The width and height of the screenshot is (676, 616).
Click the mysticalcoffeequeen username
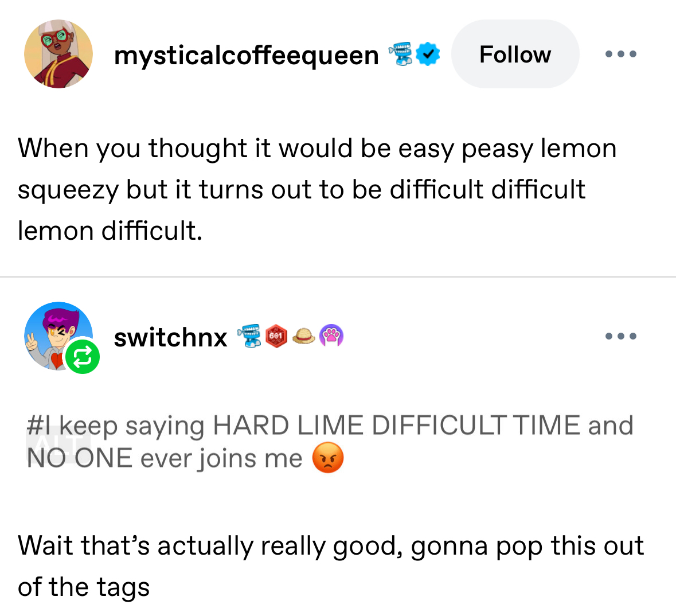246,55
